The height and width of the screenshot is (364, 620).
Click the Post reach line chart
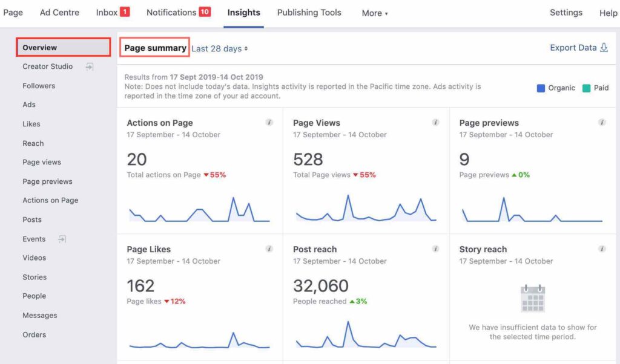pos(366,335)
